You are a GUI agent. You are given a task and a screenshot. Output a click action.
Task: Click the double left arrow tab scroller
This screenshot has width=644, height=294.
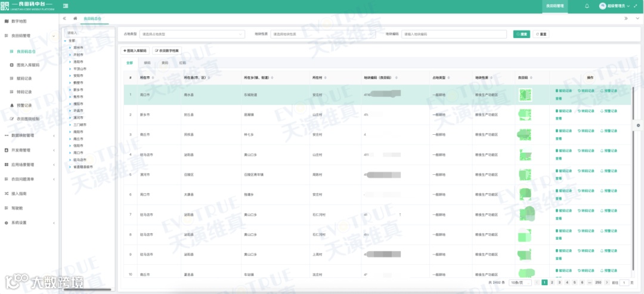[64, 18]
